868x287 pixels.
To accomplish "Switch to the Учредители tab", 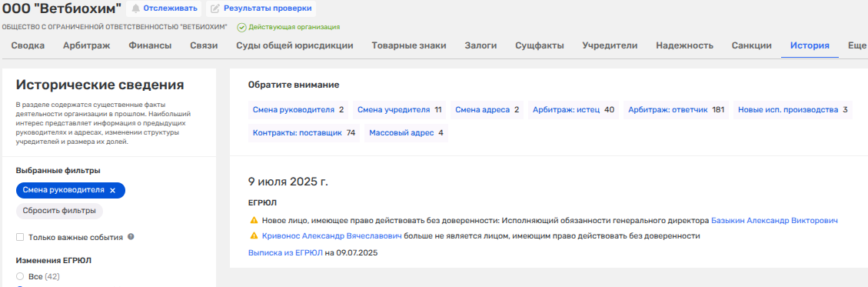I will [610, 46].
